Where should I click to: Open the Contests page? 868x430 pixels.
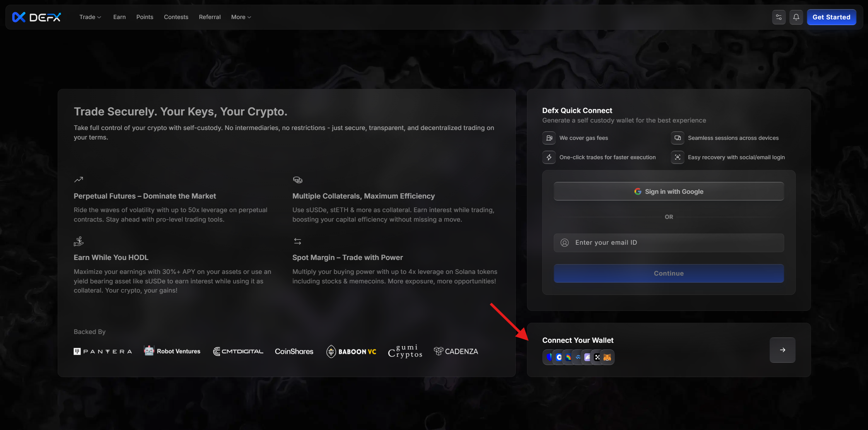pyautogui.click(x=176, y=17)
